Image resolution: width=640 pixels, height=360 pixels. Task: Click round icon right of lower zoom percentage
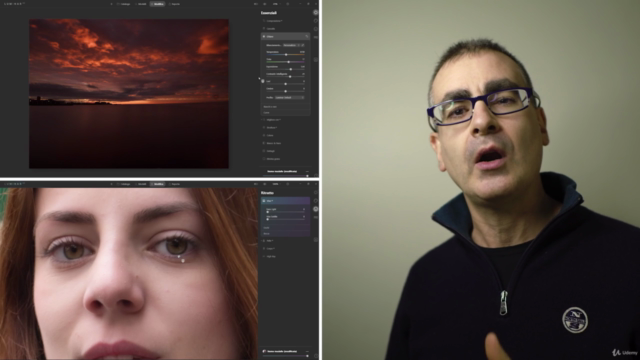click(x=287, y=184)
